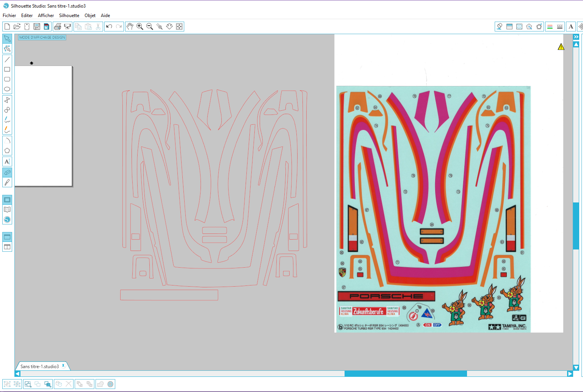Image resolution: width=583 pixels, height=392 pixels.
Task: Select the Draw a Line tool
Action: tap(7, 60)
